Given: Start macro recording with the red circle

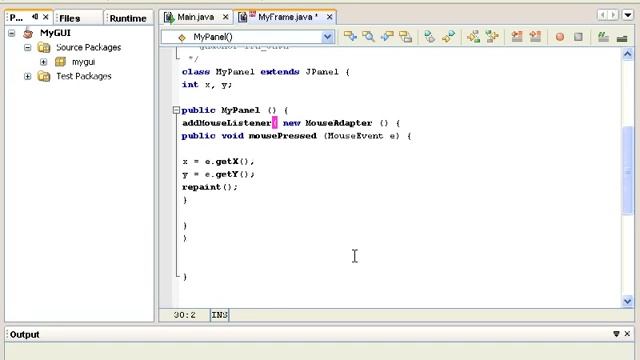Looking at the screenshot, I should pyautogui.click(x=560, y=37).
